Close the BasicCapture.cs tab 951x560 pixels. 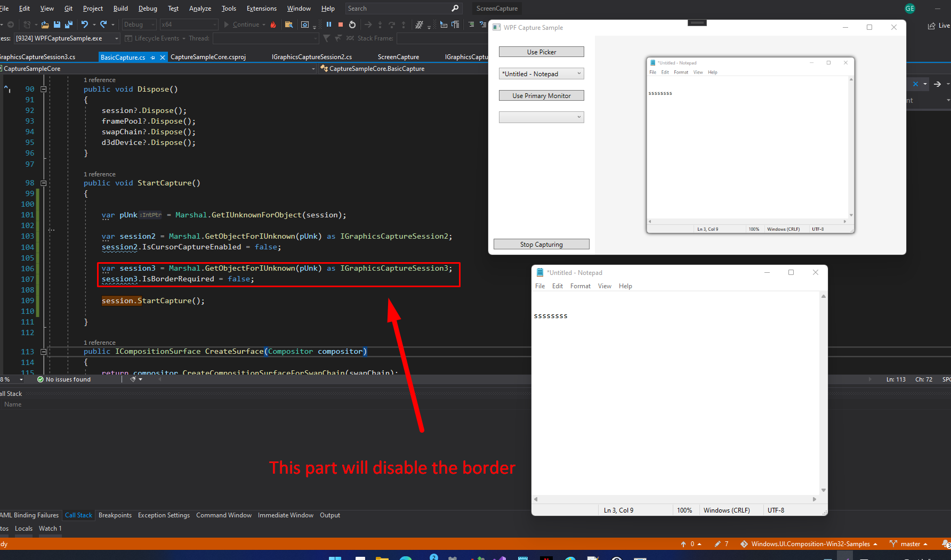(163, 58)
